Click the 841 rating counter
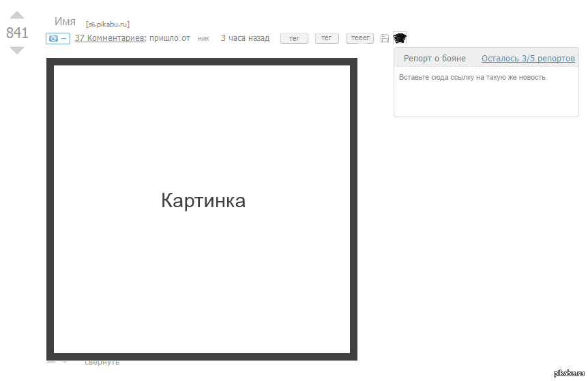The width and height of the screenshot is (588, 381). pyautogui.click(x=17, y=33)
